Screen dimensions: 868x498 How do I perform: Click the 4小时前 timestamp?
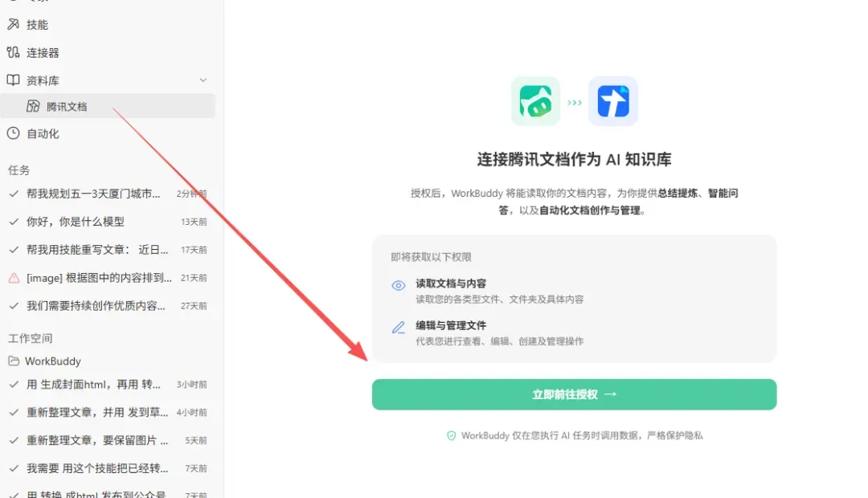[191, 412]
